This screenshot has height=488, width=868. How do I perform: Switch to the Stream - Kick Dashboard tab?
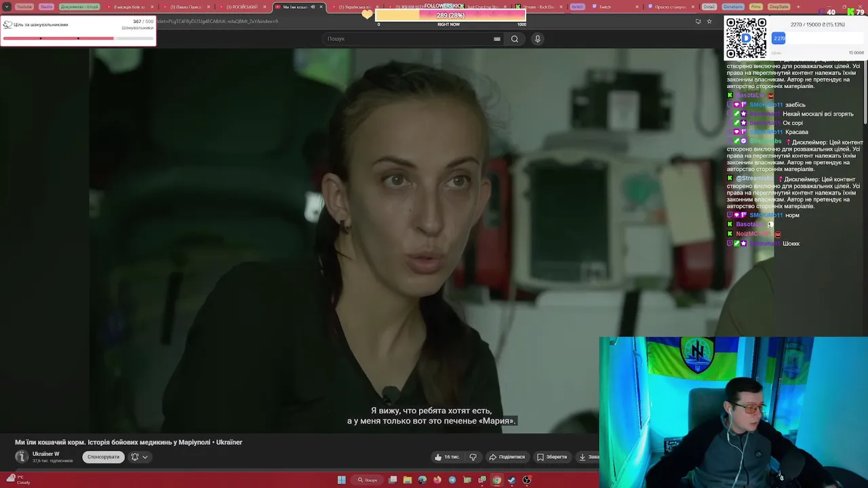pyautogui.click(x=539, y=7)
